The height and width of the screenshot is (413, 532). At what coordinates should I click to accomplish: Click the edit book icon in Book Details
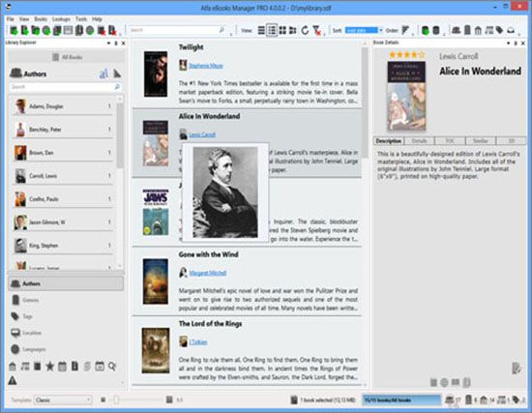pyautogui.click(x=517, y=368)
